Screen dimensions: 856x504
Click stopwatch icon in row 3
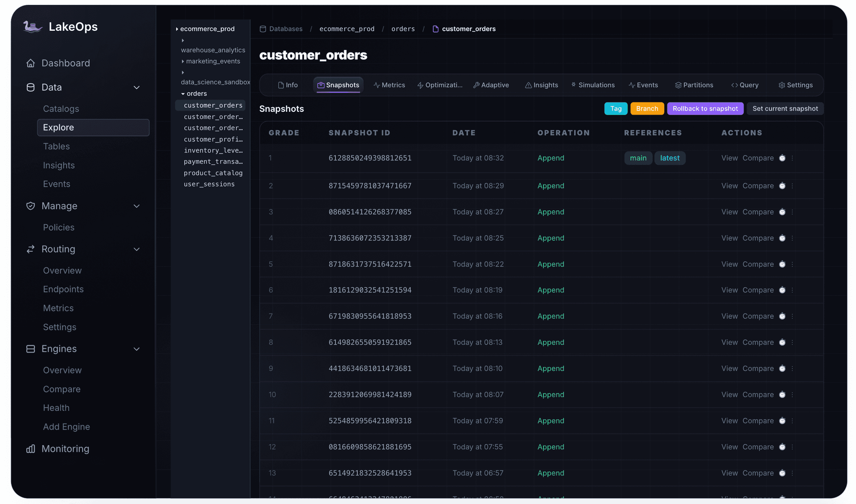[782, 212]
